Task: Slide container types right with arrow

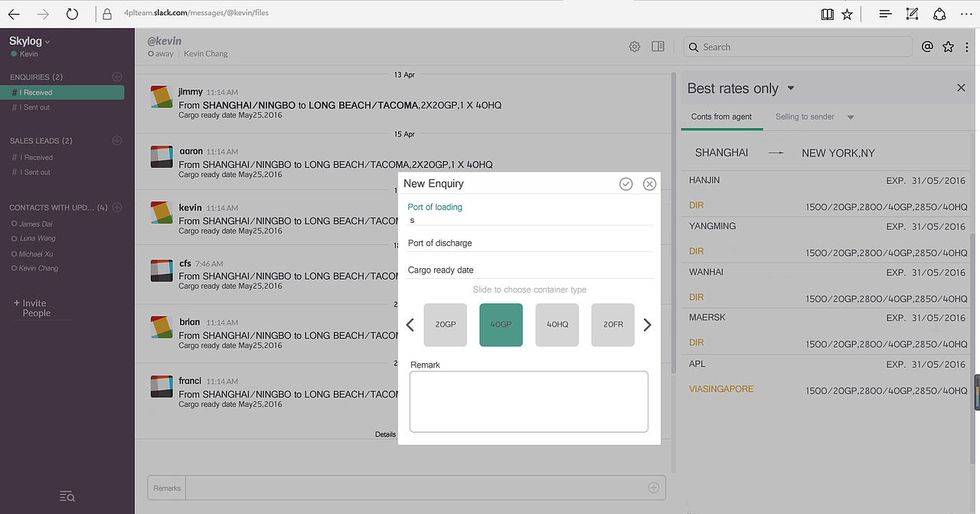Action: pos(647,325)
